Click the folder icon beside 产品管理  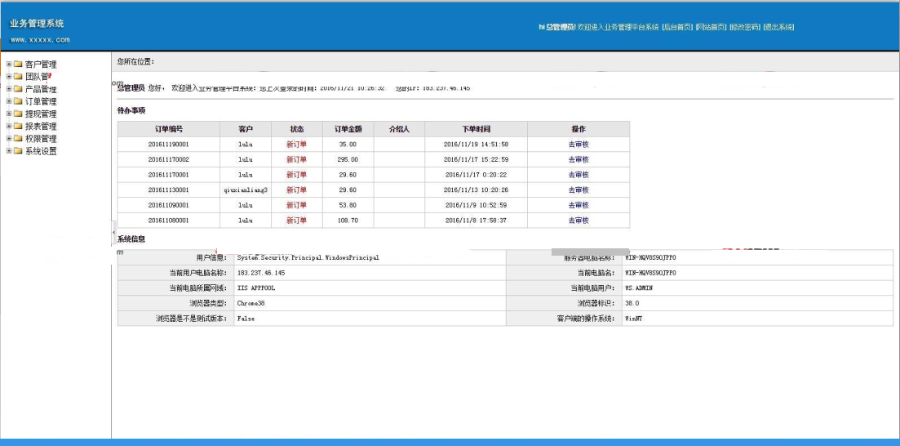click(x=18, y=89)
